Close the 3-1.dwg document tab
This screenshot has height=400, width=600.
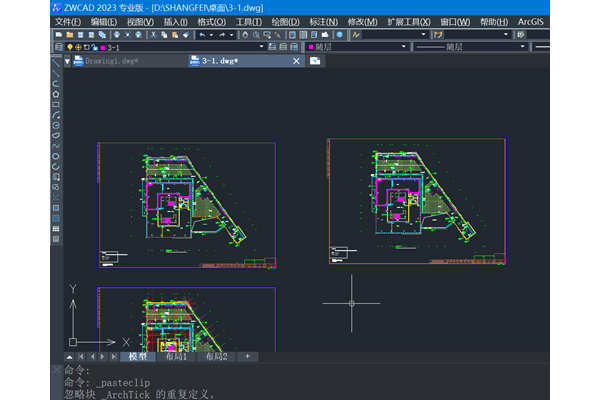tap(295, 61)
